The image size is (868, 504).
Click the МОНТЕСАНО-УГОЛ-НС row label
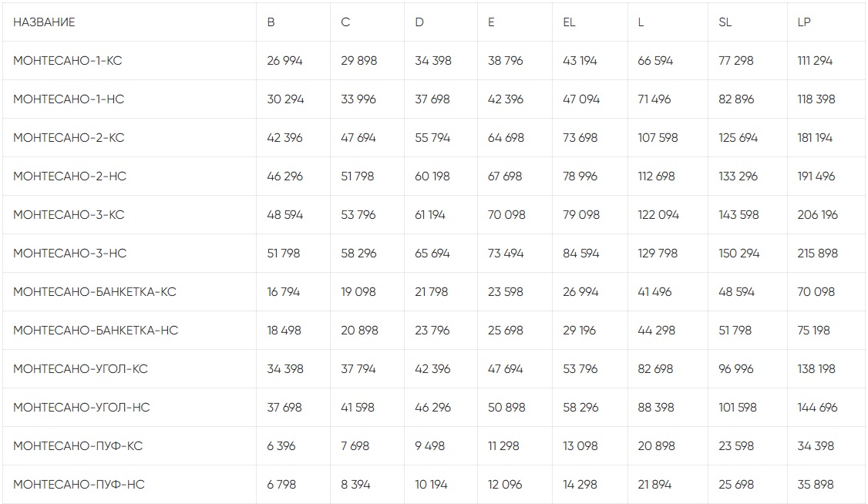click(81, 408)
